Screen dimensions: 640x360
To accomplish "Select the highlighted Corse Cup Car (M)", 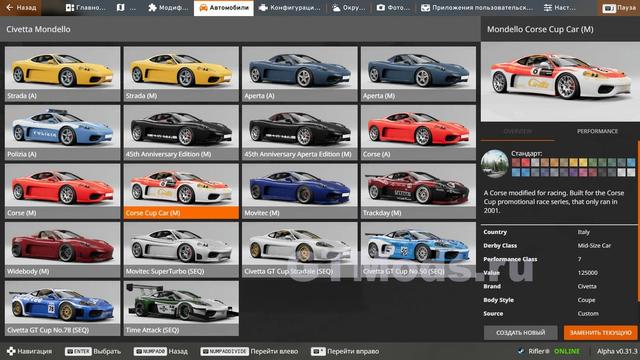I will (x=181, y=191).
